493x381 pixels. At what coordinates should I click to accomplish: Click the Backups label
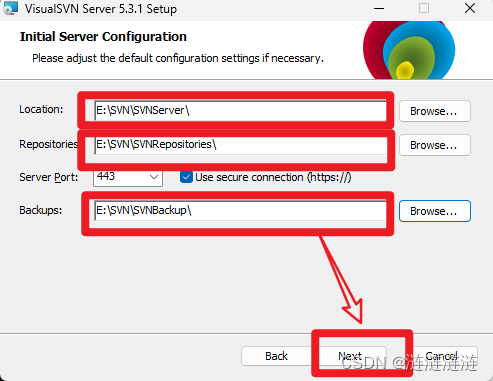click(x=41, y=210)
